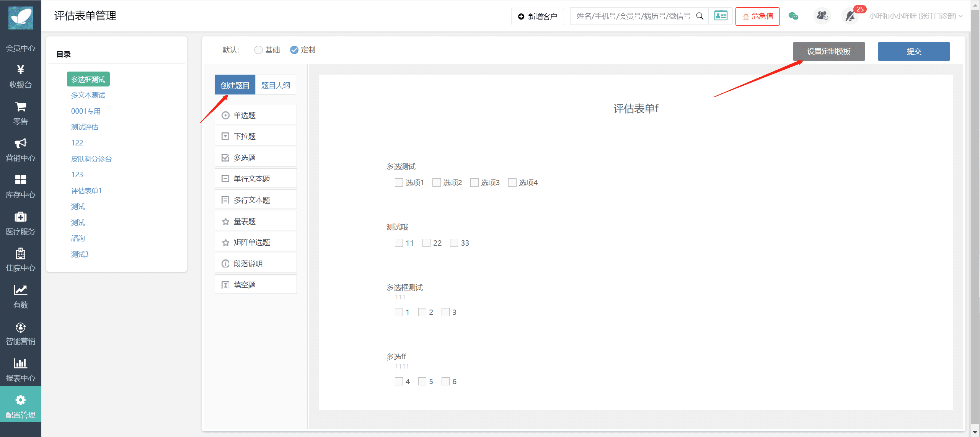The image size is (980, 437).
Task: Check the 选项1 checkbox
Action: 399,183
